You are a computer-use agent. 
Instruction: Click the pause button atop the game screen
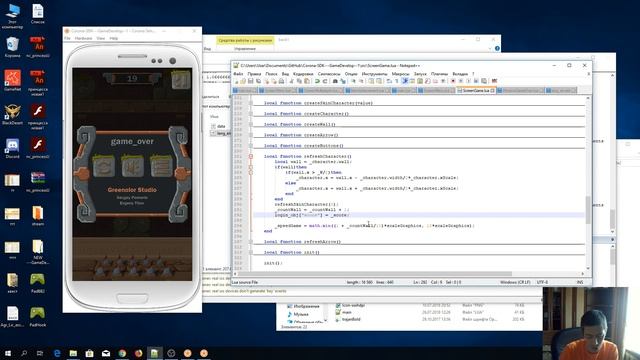pos(181,79)
